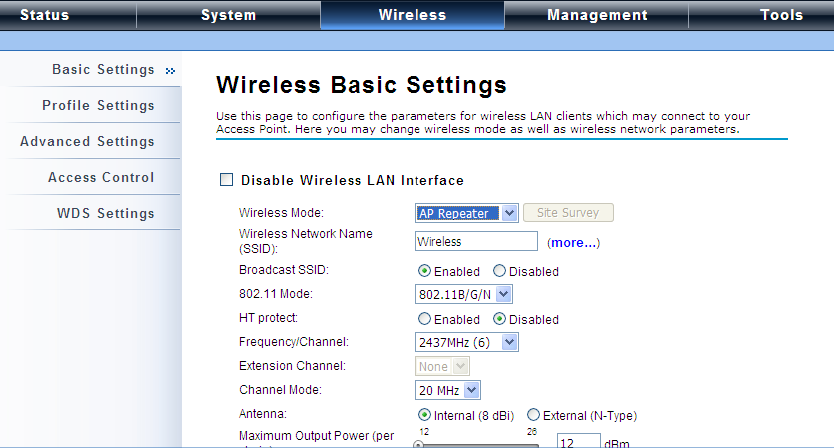Open Profile Settings in sidebar
The height and width of the screenshot is (448, 834).
pyautogui.click(x=98, y=106)
